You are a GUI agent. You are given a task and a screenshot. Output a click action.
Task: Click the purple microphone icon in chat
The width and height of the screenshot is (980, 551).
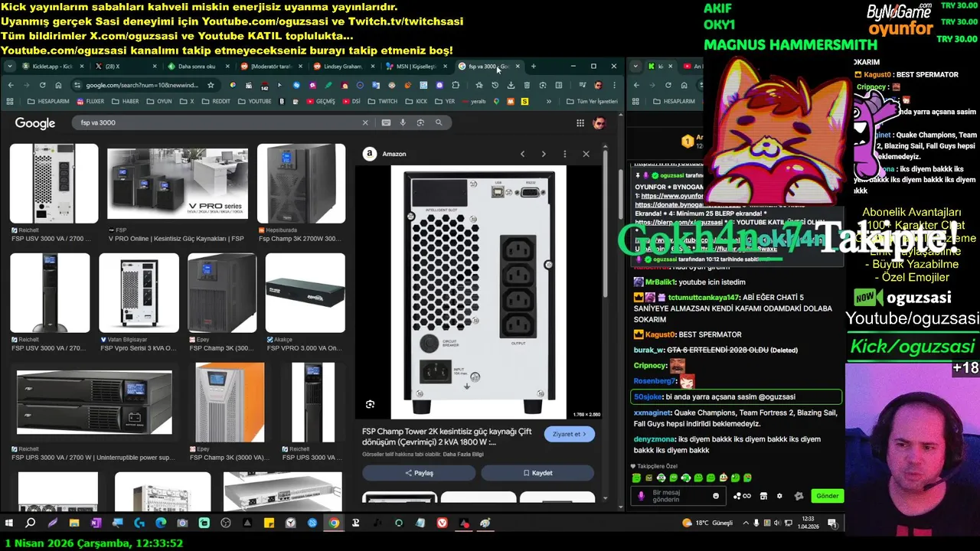click(642, 496)
